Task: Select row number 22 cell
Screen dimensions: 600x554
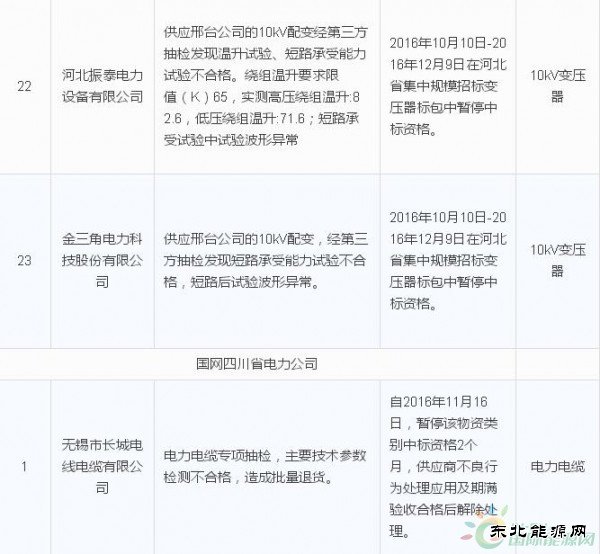Action: pyautogui.click(x=26, y=87)
